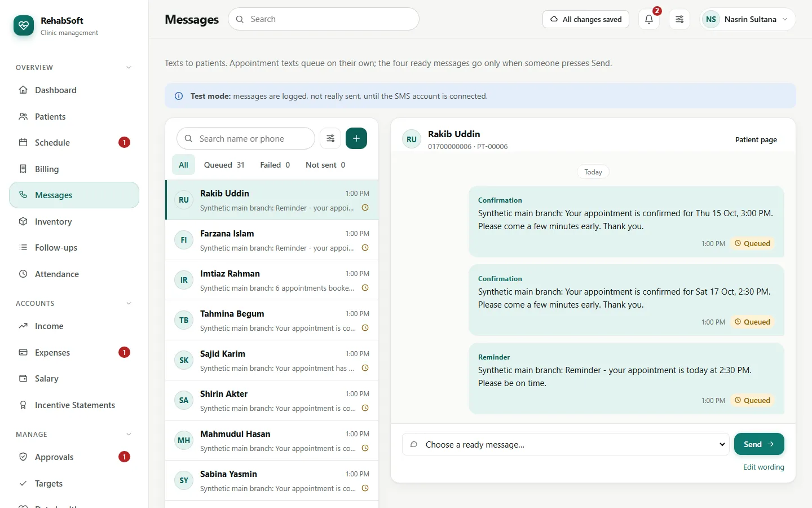The height and width of the screenshot is (508, 812).
Task: Click the RehabSoft heart logo
Action: [24, 25]
